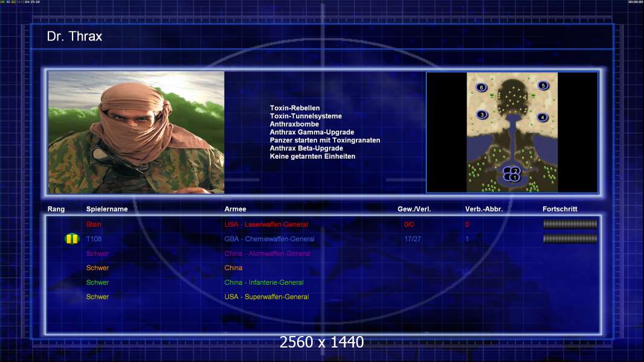
Task: Click start position marker 4 on map
Action: pyautogui.click(x=542, y=118)
